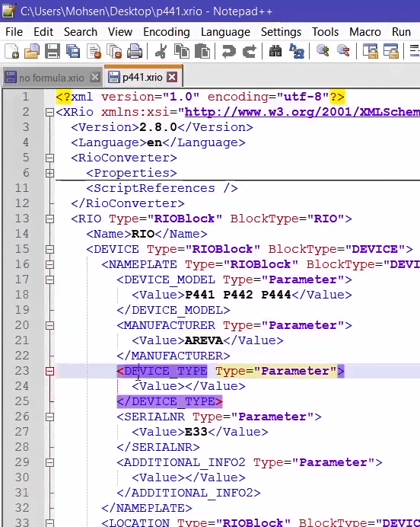Click the Print toolbar icon

[134, 52]
